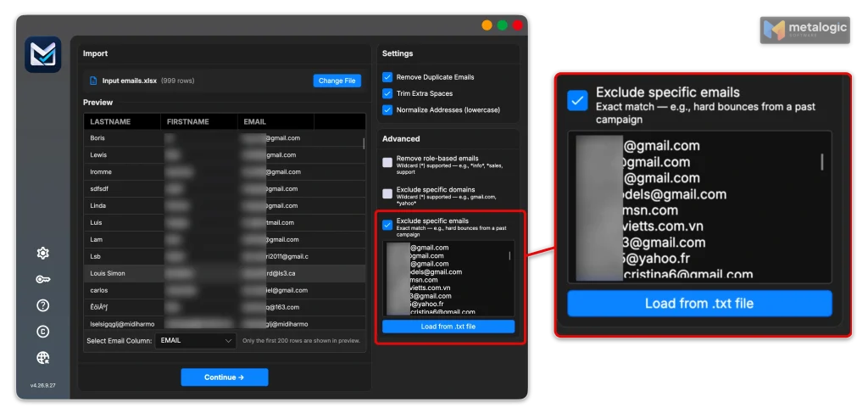Select the Lam row in preview

point(224,239)
